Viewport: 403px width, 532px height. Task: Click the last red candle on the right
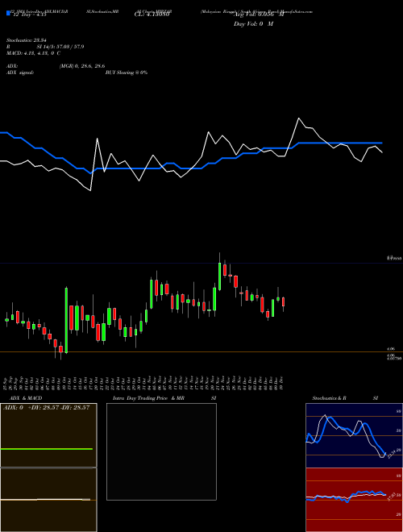tap(283, 302)
